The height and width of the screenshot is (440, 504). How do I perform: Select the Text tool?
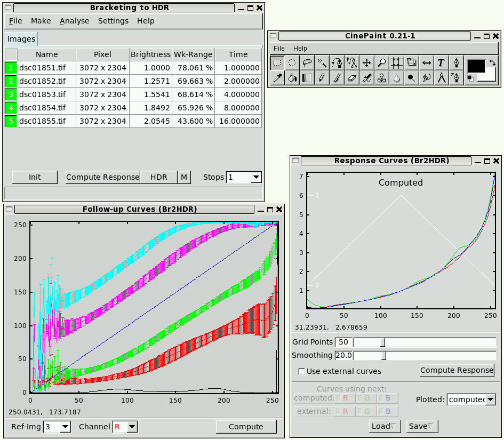coord(442,63)
